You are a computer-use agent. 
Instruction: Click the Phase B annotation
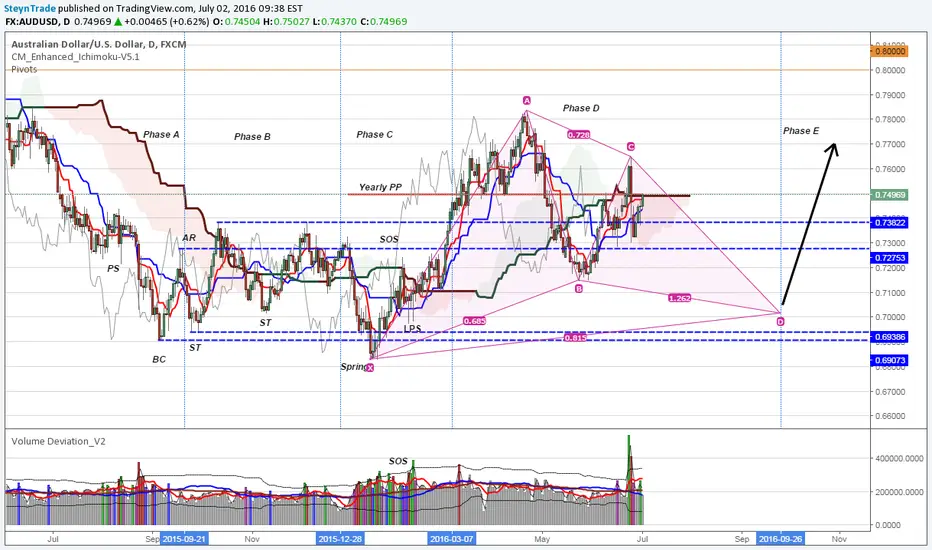click(x=252, y=137)
